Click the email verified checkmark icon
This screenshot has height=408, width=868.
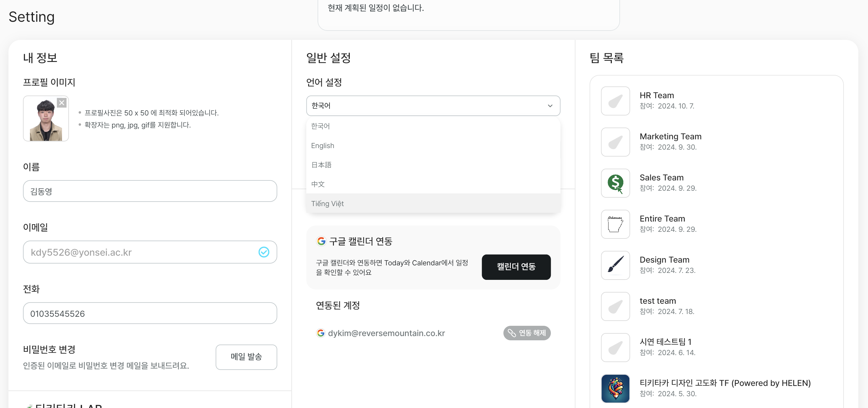[263, 252]
